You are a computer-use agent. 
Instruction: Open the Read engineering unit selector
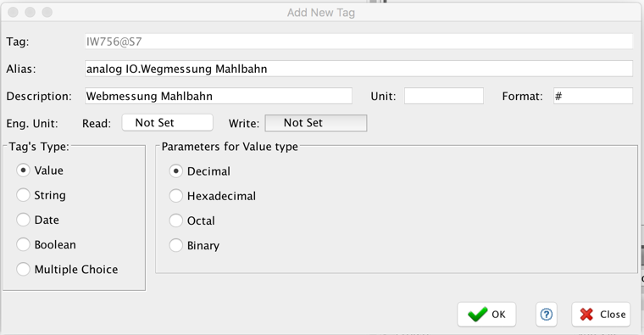[x=167, y=123]
